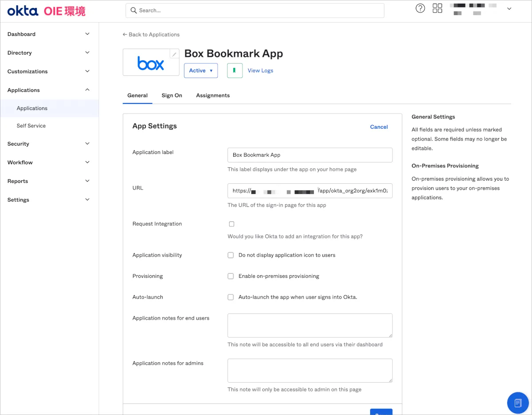
Task: Expand the Security sidebar section
Action: coord(49,144)
